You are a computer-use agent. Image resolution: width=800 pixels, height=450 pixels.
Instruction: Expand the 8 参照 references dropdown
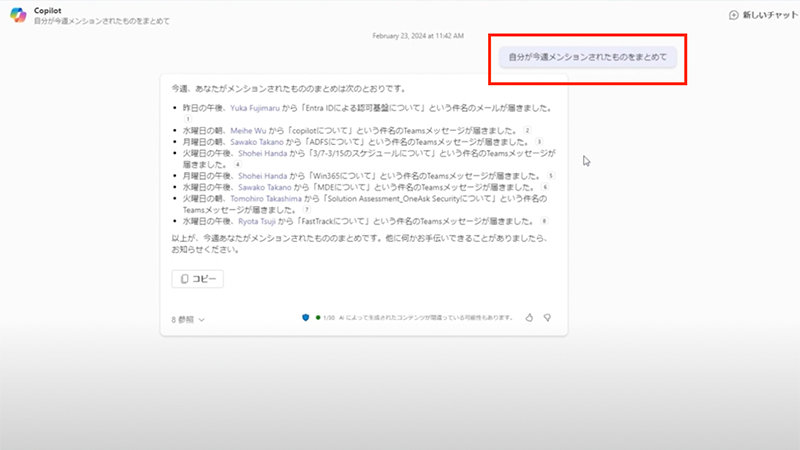(188, 320)
